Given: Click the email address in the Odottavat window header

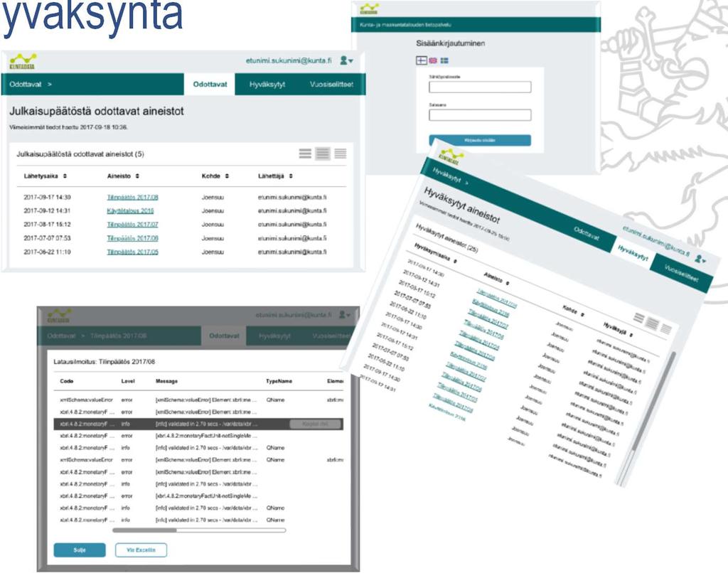Looking at the screenshot, I should point(289,60).
